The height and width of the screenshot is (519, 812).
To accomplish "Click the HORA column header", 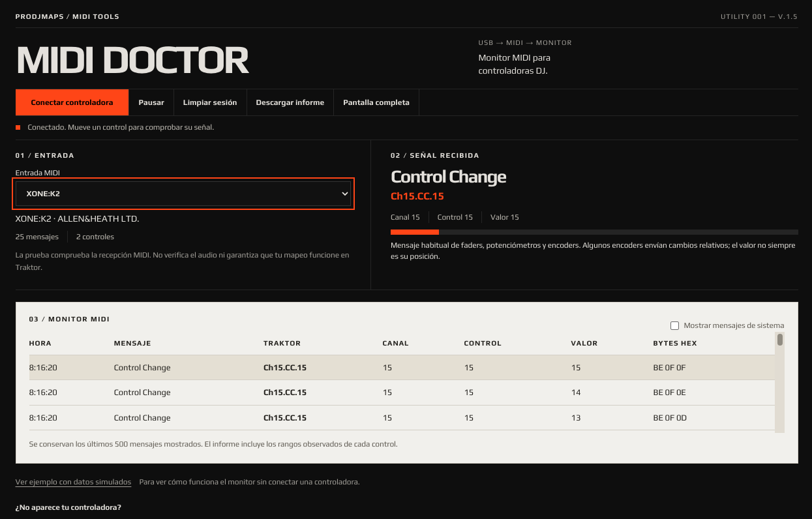I will (40, 343).
